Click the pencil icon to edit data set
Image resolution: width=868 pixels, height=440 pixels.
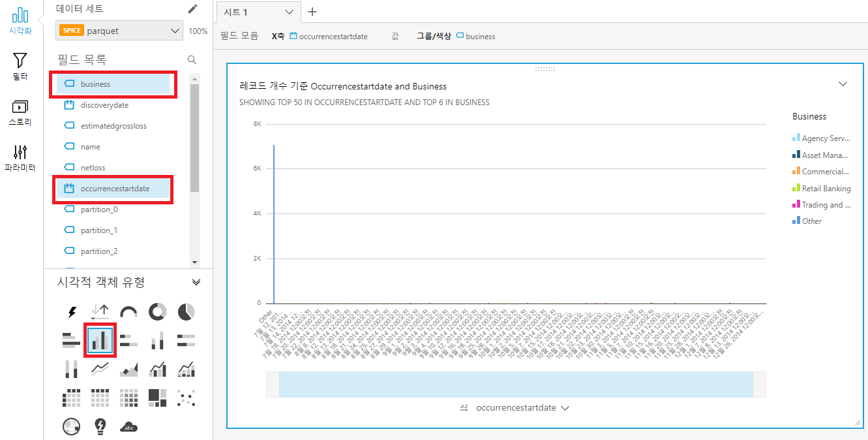192,9
